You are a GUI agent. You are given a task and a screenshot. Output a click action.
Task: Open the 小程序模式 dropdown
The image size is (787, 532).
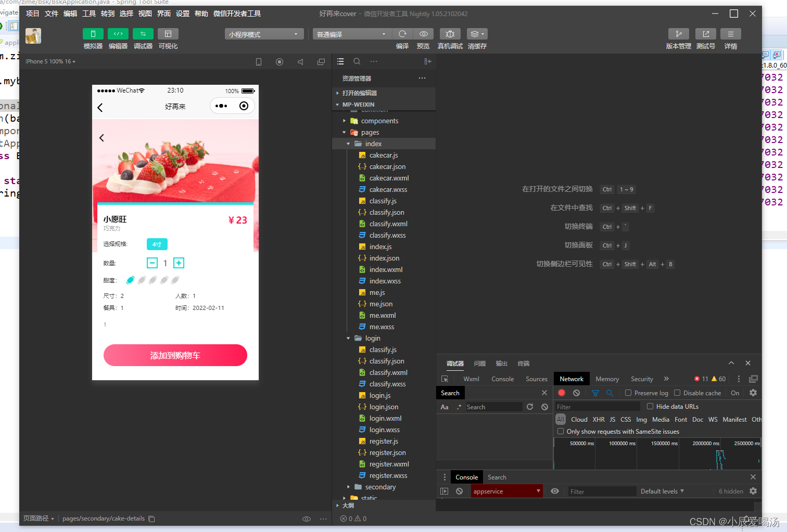click(x=264, y=34)
